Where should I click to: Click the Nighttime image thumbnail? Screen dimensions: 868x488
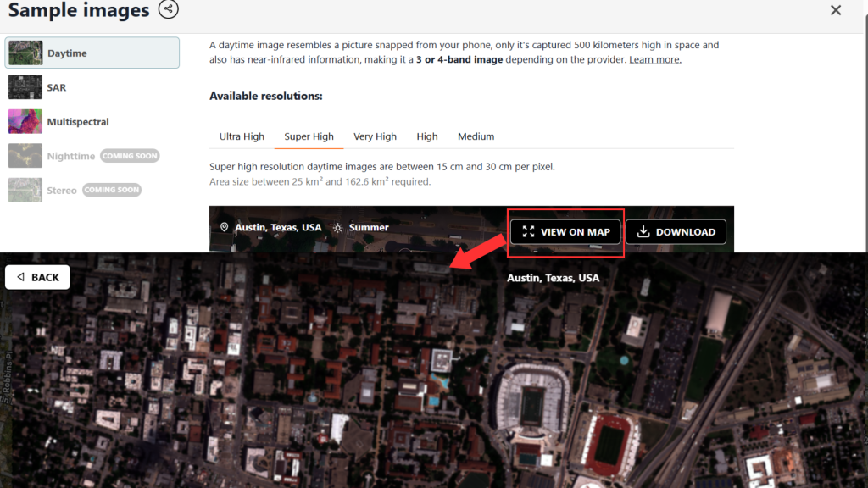click(x=25, y=156)
